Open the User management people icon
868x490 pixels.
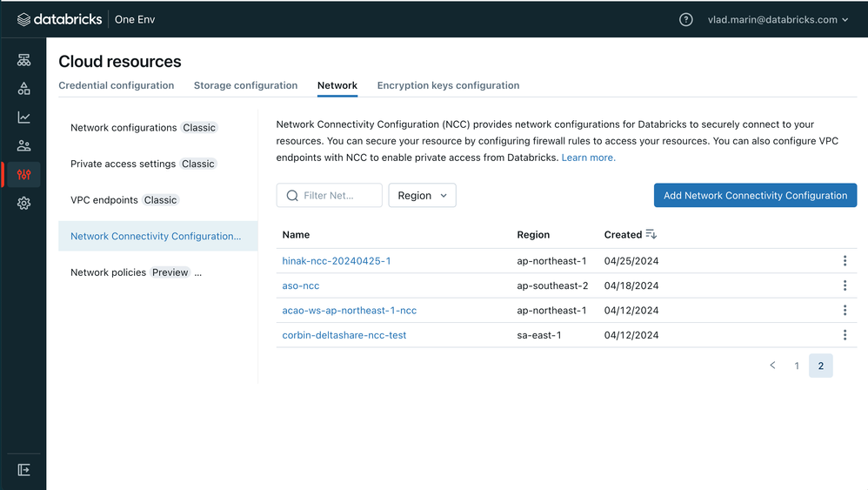[23, 146]
